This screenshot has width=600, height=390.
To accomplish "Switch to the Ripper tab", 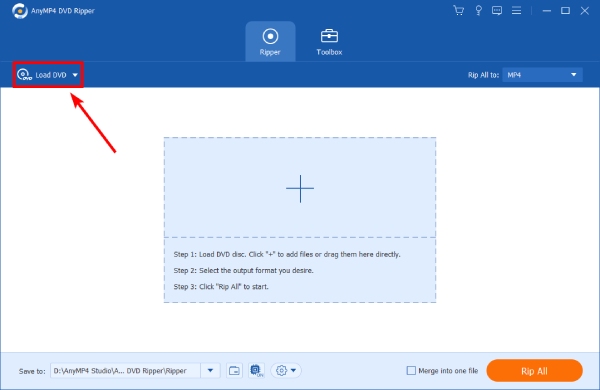I will tap(270, 41).
